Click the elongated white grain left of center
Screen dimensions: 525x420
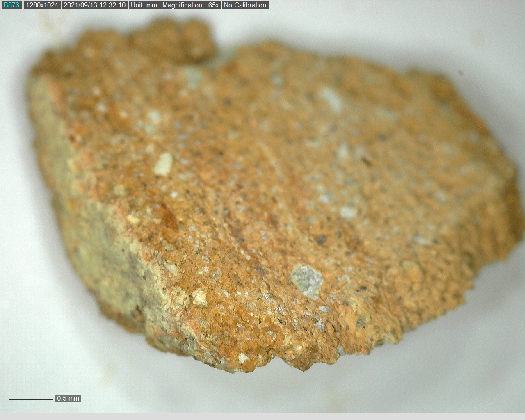click(x=164, y=164)
